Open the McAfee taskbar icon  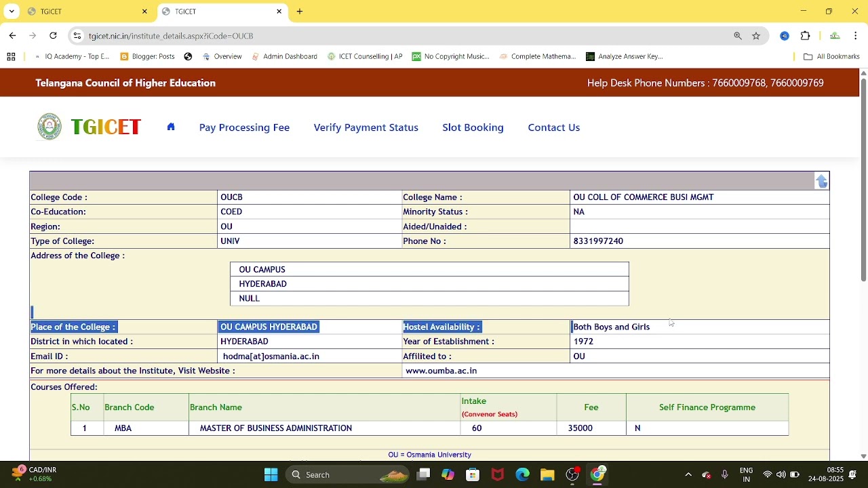(x=498, y=474)
